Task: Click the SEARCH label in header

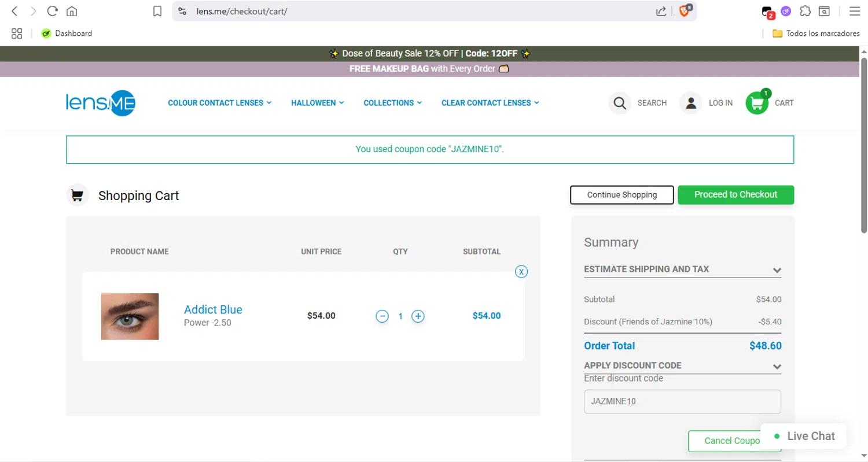Action: (652, 103)
